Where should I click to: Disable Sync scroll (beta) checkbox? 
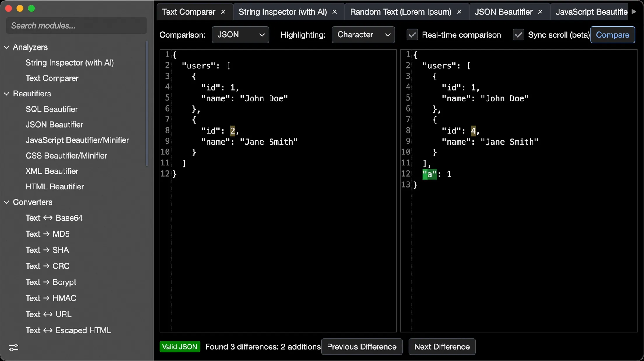[x=518, y=35]
